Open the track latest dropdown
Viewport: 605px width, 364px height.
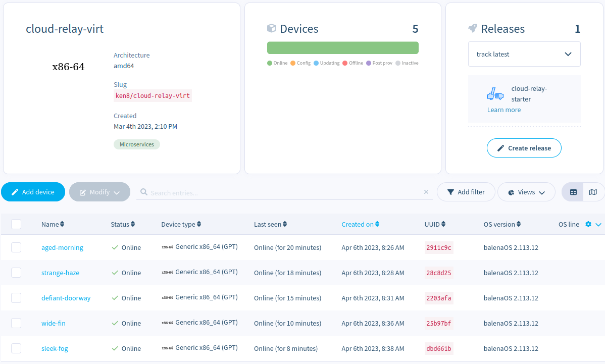[524, 54]
